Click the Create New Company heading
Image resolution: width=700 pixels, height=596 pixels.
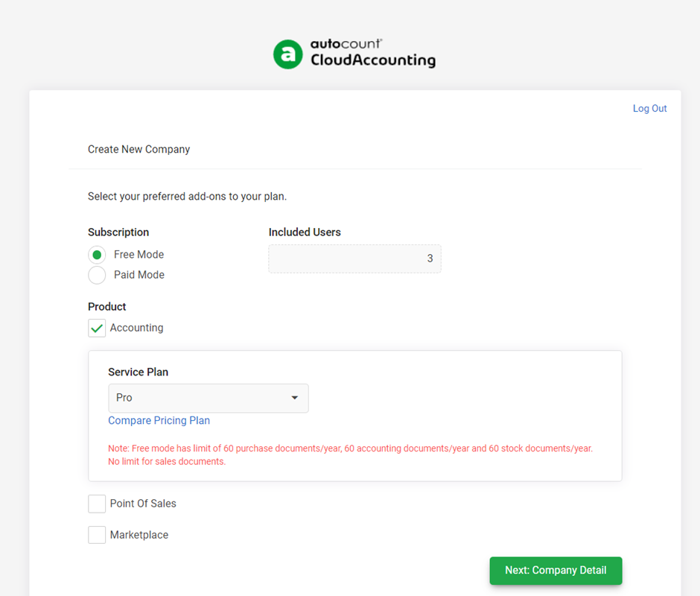pyautogui.click(x=139, y=149)
